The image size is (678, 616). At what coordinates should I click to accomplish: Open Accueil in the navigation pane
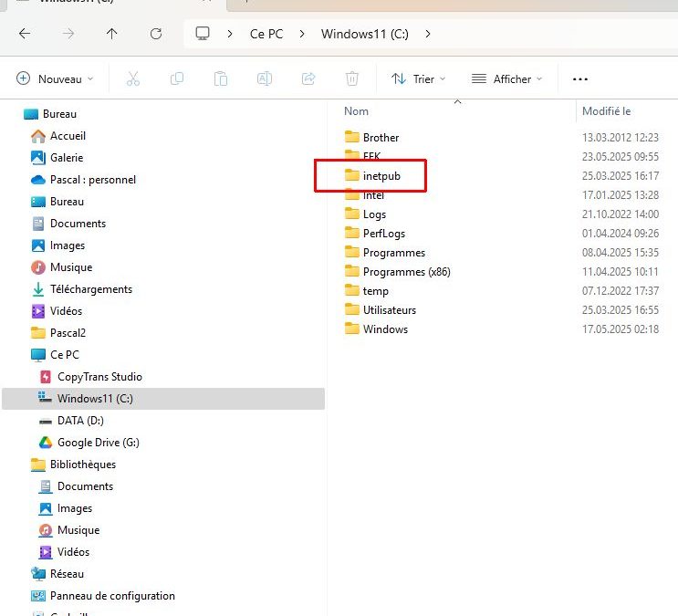pos(68,136)
